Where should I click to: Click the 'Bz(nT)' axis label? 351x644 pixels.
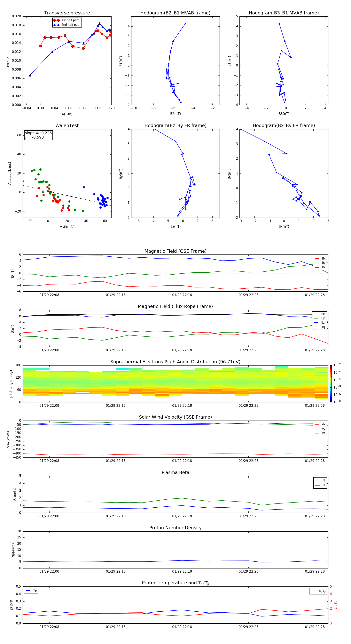(175, 227)
